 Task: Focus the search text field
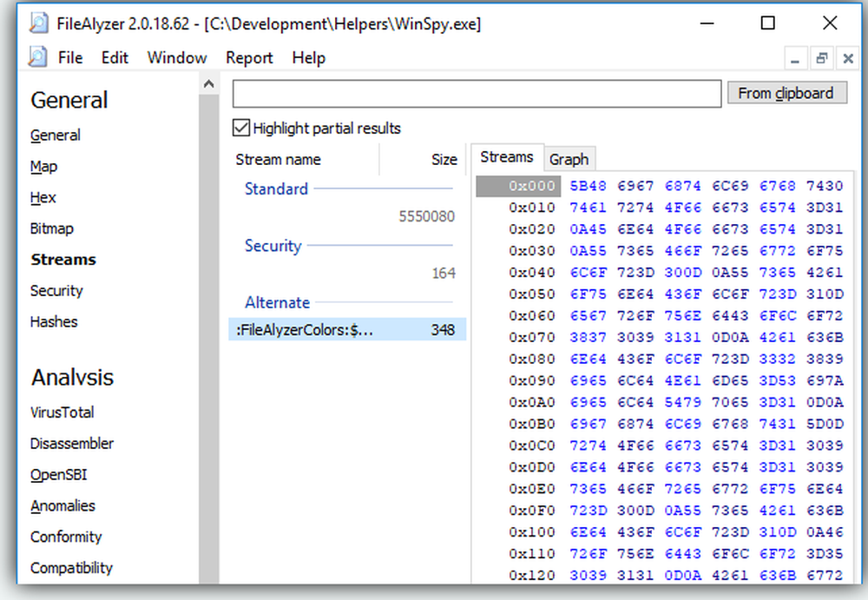pyautogui.click(x=477, y=94)
